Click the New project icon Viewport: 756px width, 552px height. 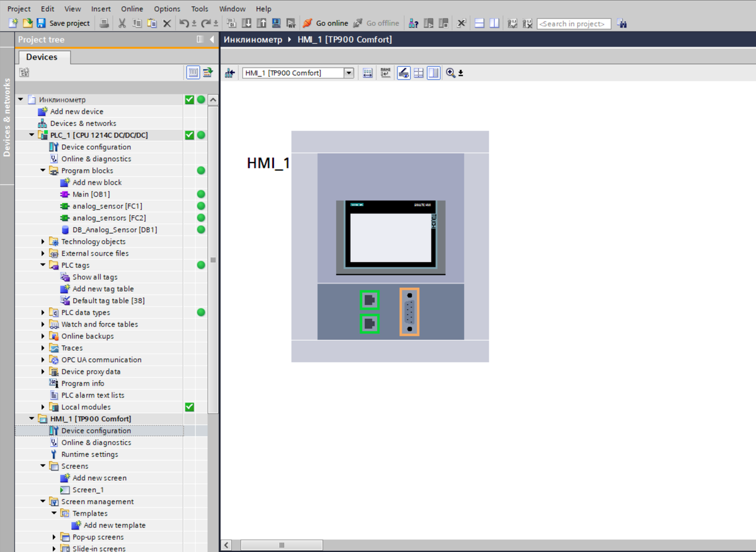13,23
